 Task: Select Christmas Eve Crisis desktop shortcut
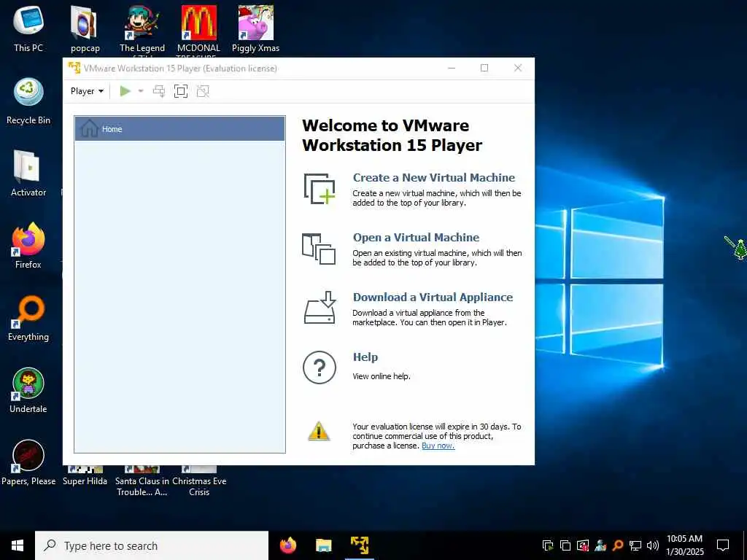[x=199, y=481]
